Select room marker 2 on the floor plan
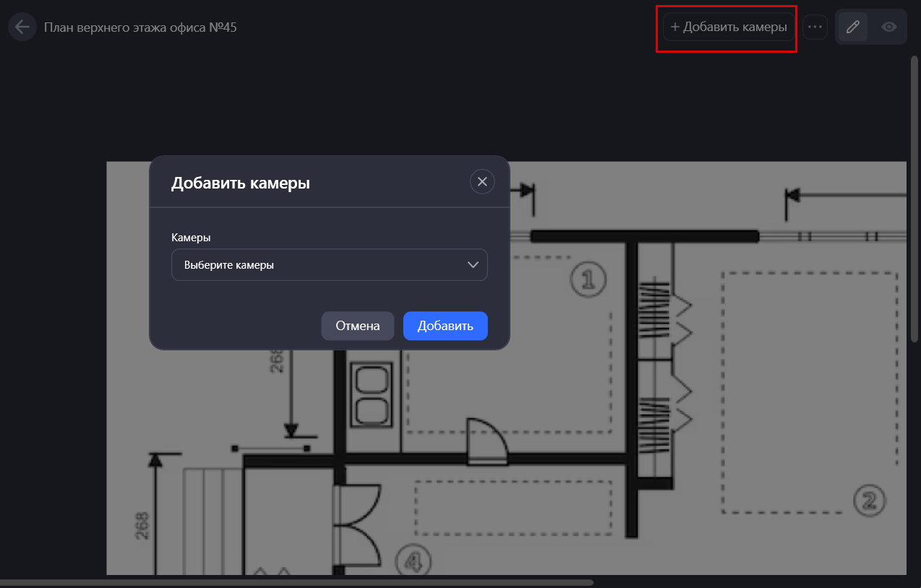Screen dimensions: 921x588 [x=869, y=500]
